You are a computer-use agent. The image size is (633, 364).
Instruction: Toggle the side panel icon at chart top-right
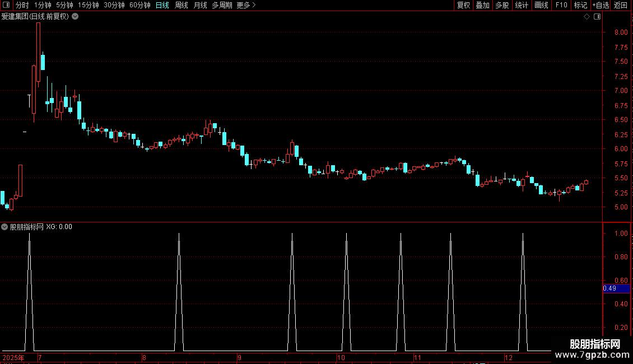597,17
